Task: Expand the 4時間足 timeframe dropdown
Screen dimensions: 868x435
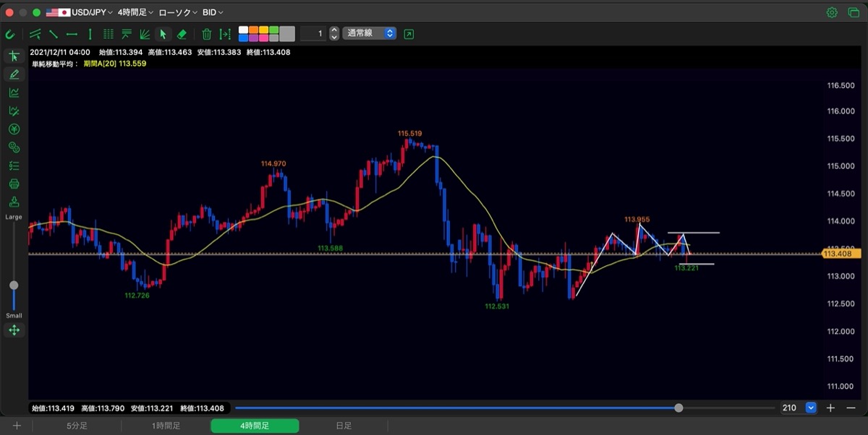Action: [135, 13]
